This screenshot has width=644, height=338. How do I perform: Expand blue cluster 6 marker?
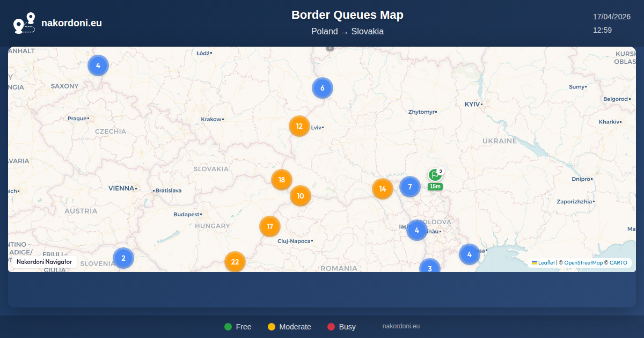tap(323, 88)
